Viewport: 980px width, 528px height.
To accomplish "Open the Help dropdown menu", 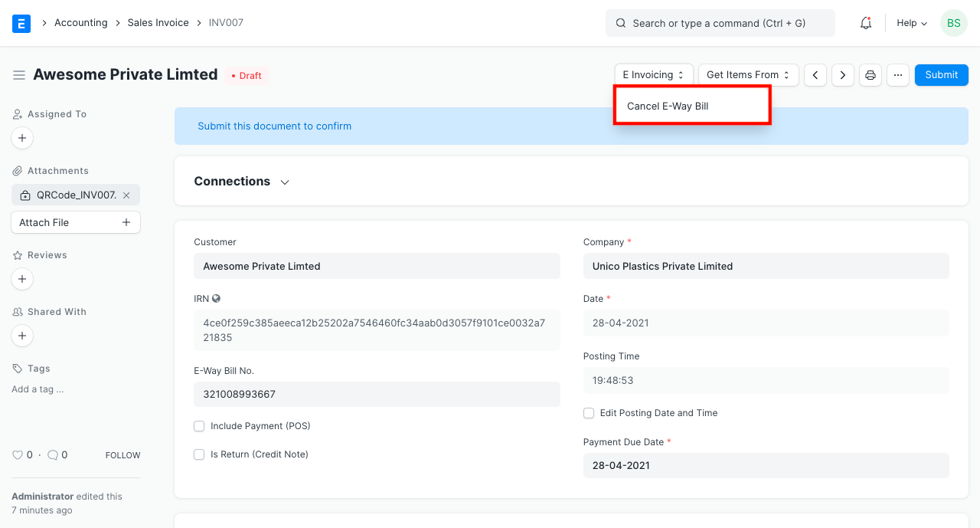I will [x=912, y=23].
